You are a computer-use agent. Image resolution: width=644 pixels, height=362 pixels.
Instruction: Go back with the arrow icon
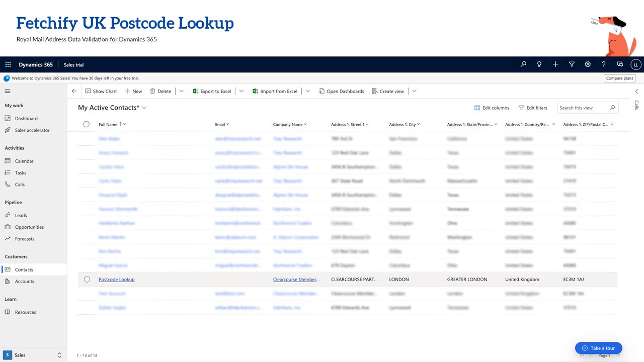tap(74, 91)
